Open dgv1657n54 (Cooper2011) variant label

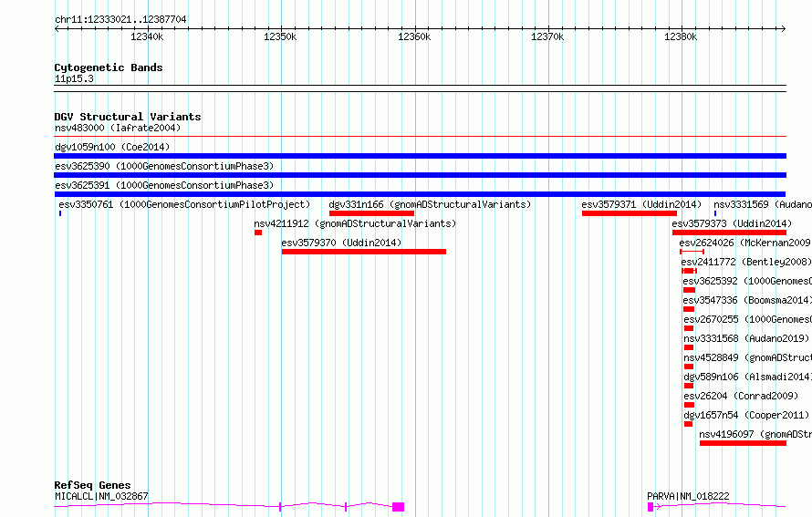click(746, 415)
